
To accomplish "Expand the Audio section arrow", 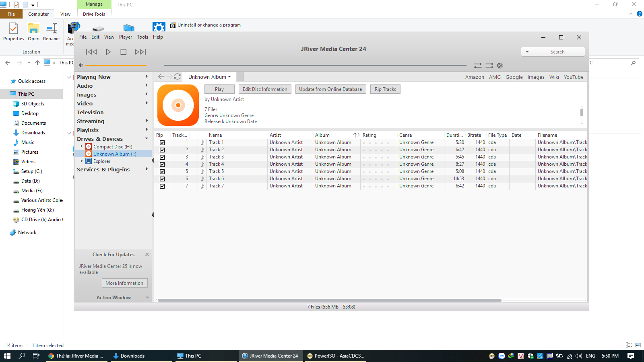I will (x=147, y=85).
